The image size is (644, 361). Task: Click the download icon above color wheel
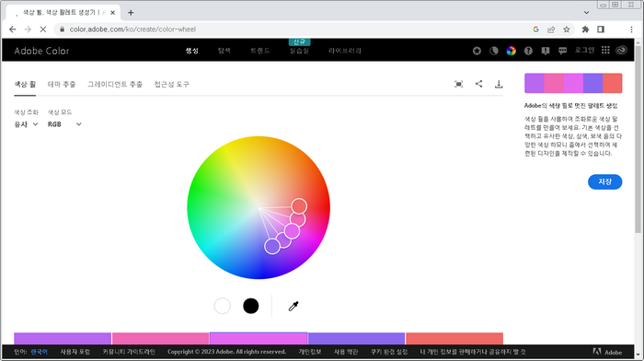pos(499,84)
